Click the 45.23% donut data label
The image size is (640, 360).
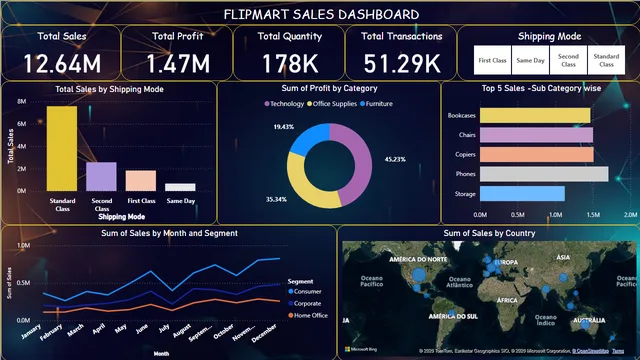click(x=395, y=160)
